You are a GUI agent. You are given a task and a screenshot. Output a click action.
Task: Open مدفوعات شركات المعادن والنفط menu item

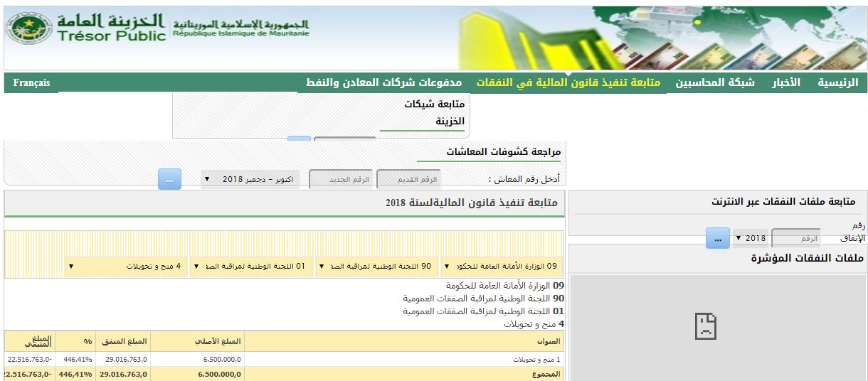pyautogui.click(x=383, y=82)
